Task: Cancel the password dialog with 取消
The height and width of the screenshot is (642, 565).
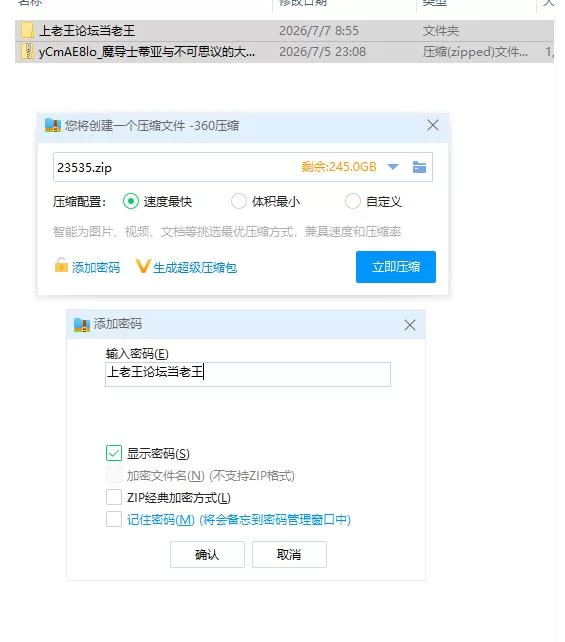Action: pyautogui.click(x=289, y=554)
